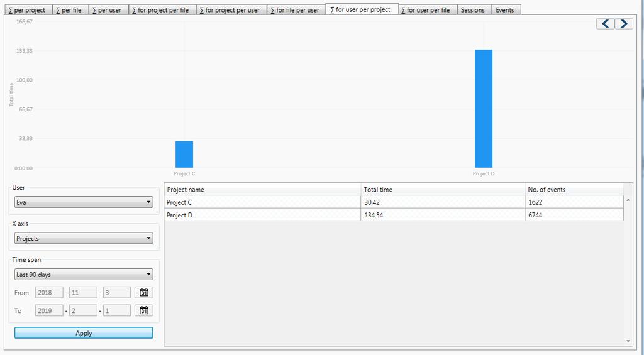This screenshot has height=355, width=644.
Task: Click the To day field 1
Action: (x=116, y=310)
